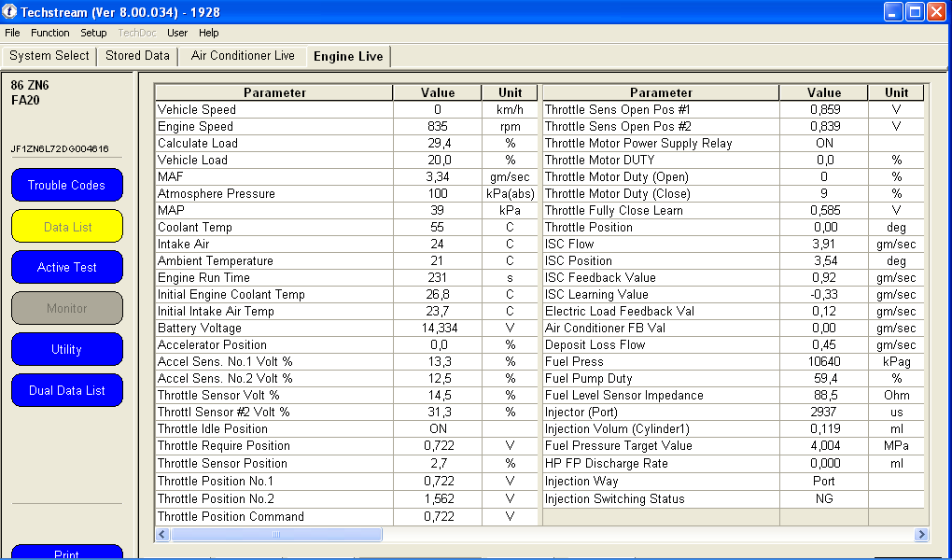The image size is (952, 560).
Task: Switch to the Air Conditioner Live tab
Action: pyautogui.click(x=243, y=56)
